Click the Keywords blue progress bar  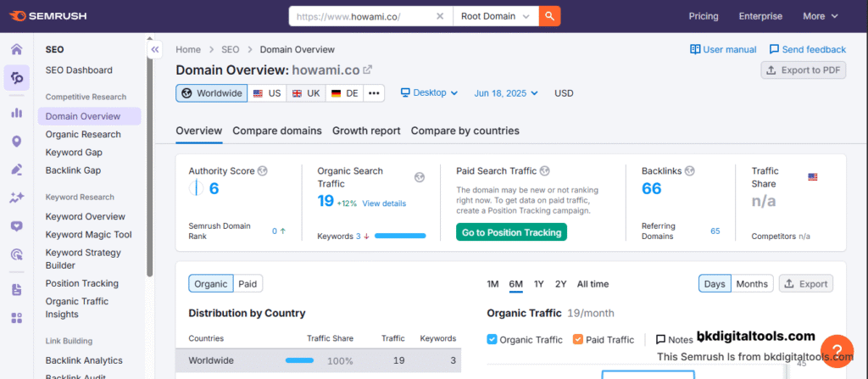[x=400, y=236]
